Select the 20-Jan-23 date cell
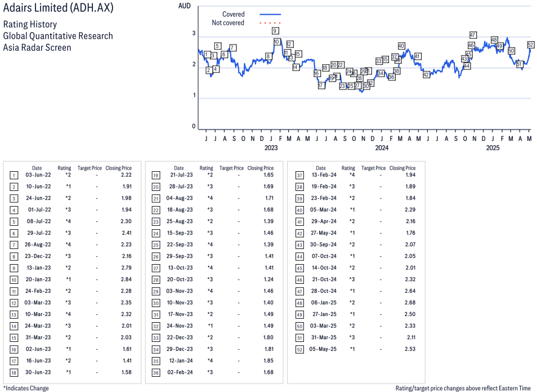Image resolution: width=537 pixels, height=392 pixels. point(38,279)
